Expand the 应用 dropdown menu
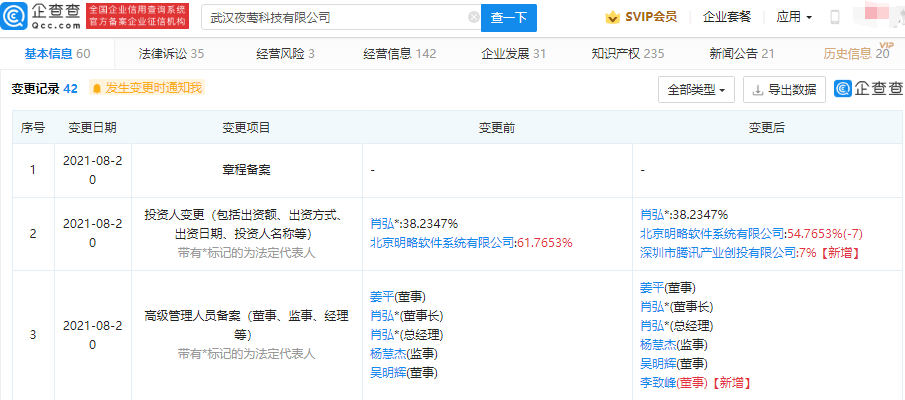This screenshot has width=905, height=400. [x=794, y=17]
